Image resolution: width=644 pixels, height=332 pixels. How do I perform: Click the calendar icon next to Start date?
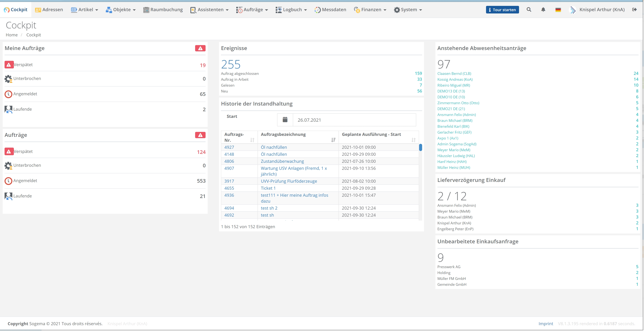tap(285, 120)
